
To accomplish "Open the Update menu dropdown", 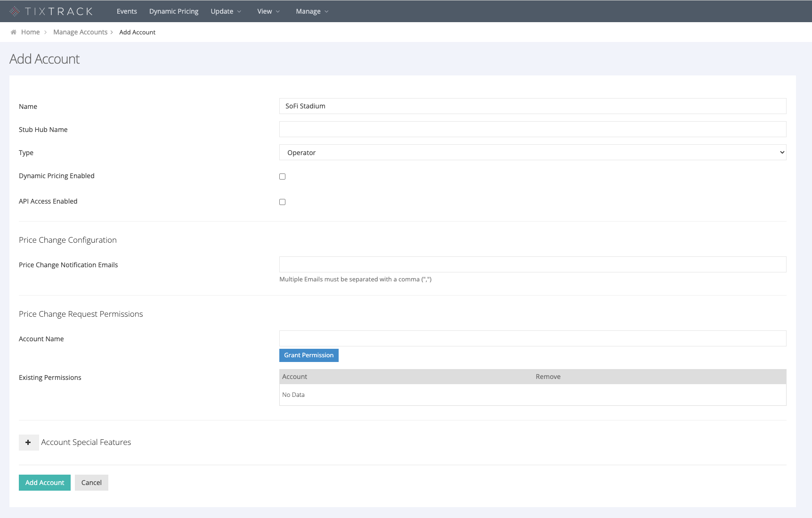I will point(226,11).
